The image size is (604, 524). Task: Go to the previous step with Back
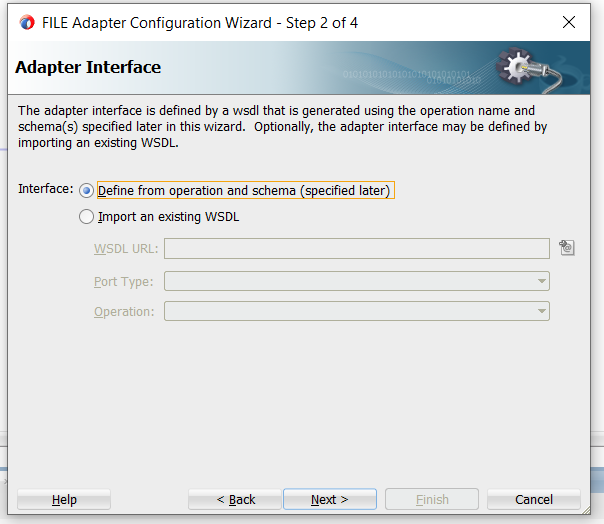[236, 499]
